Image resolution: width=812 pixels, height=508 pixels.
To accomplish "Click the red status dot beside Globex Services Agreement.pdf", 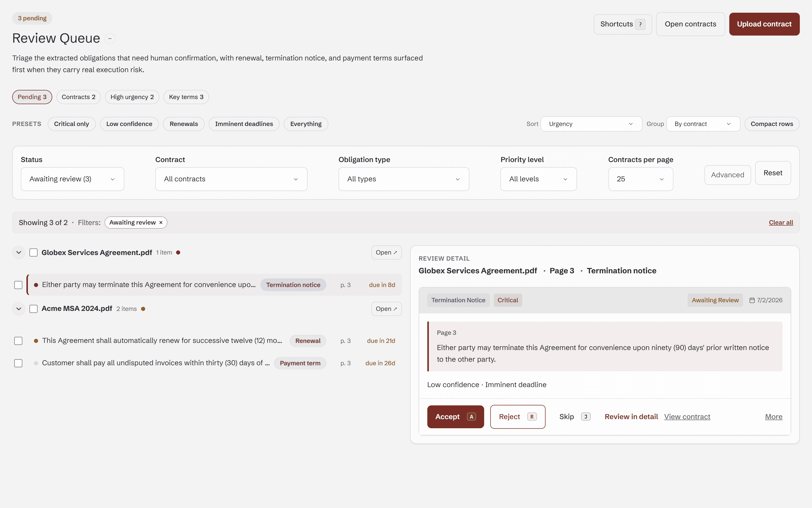I will tap(178, 253).
